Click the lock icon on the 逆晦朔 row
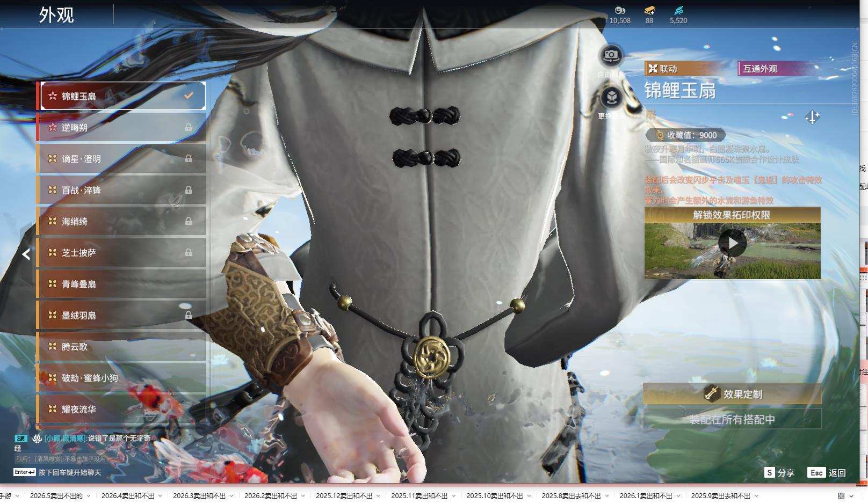868x504 pixels. (x=189, y=127)
